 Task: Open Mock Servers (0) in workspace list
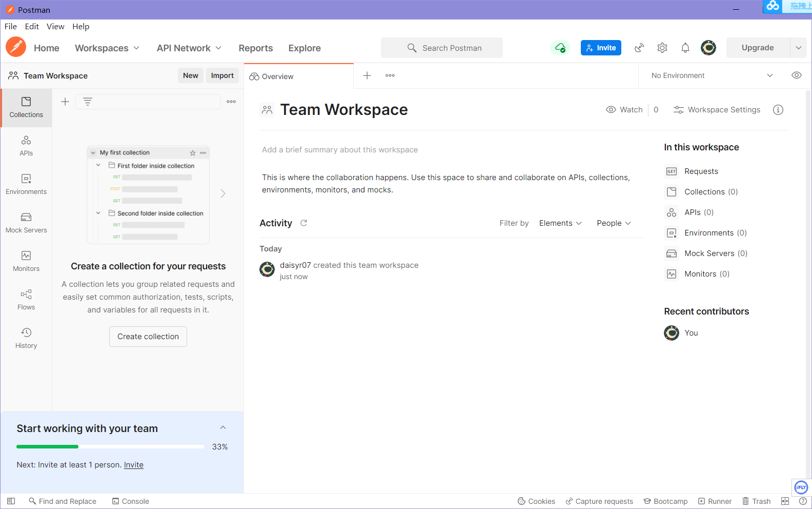[x=706, y=253]
